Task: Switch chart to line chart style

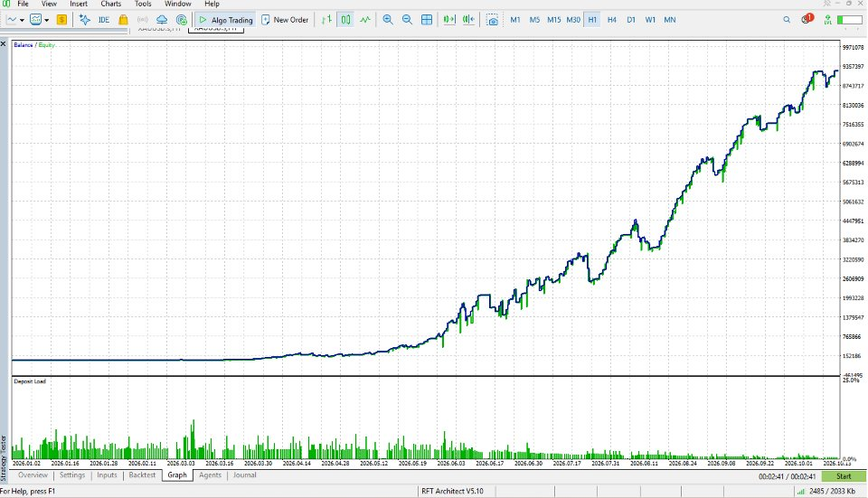Action: pyautogui.click(x=364, y=20)
